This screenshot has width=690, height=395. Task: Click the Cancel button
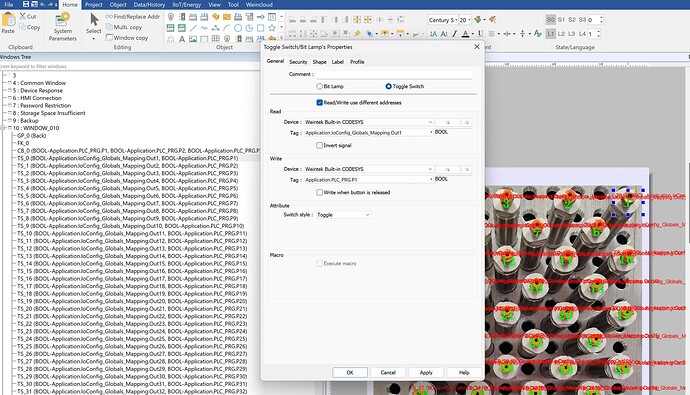(388, 373)
